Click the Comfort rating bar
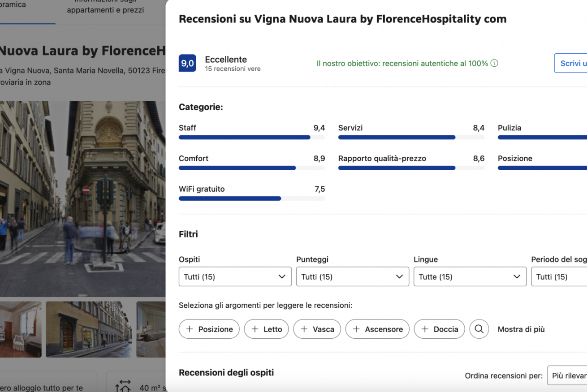This screenshot has width=587, height=392. 252,168
